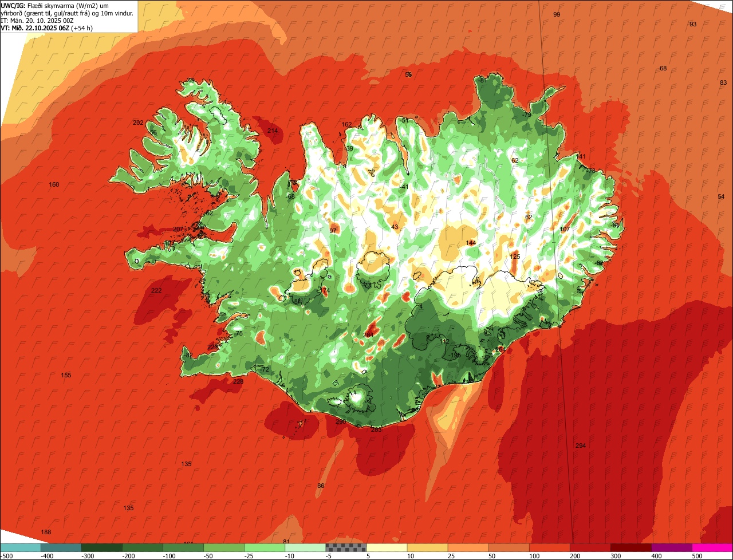This screenshot has height=560, width=733.
Task: Click the legend swatch between -200 and -100
Action: tap(143, 548)
